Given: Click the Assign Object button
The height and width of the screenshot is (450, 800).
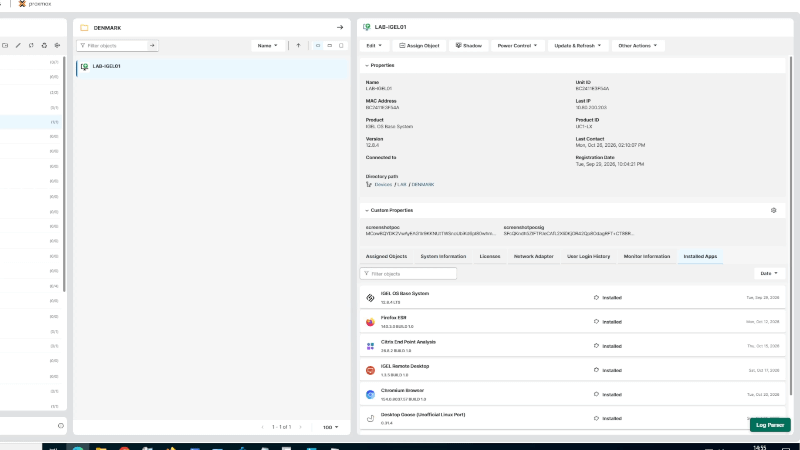Looking at the screenshot, I should [x=419, y=45].
